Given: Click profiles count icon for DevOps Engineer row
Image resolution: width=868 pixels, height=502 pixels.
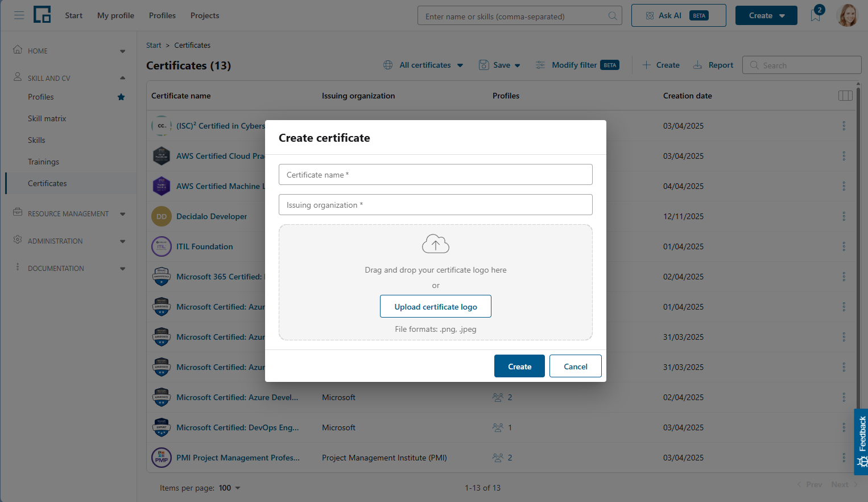Looking at the screenshot, I should pyautogui.click(x=498, y=427).
